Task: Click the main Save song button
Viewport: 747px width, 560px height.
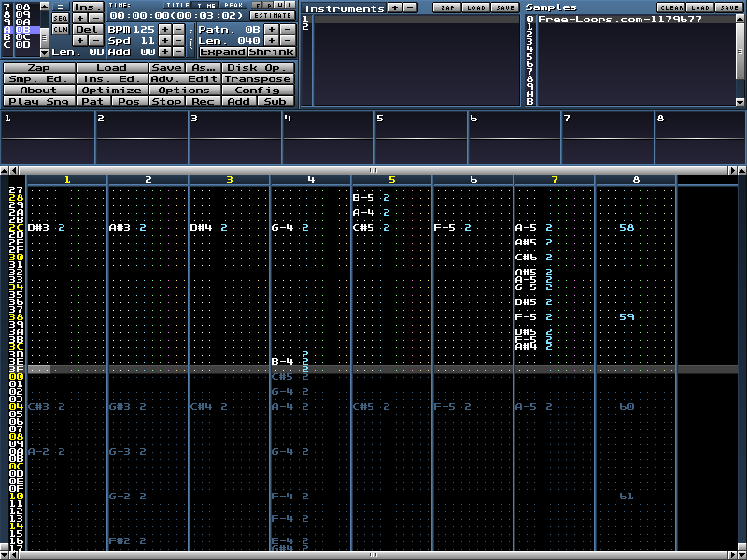Action: 167,67
